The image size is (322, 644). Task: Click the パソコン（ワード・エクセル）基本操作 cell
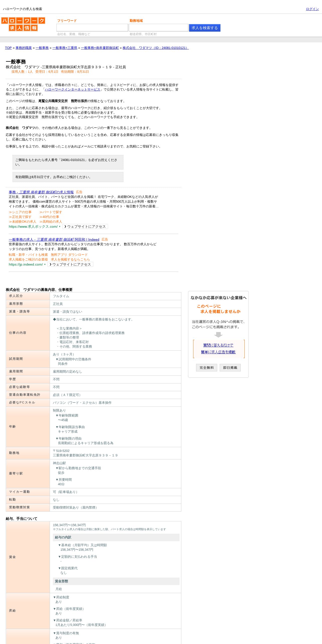click(115, 403)
